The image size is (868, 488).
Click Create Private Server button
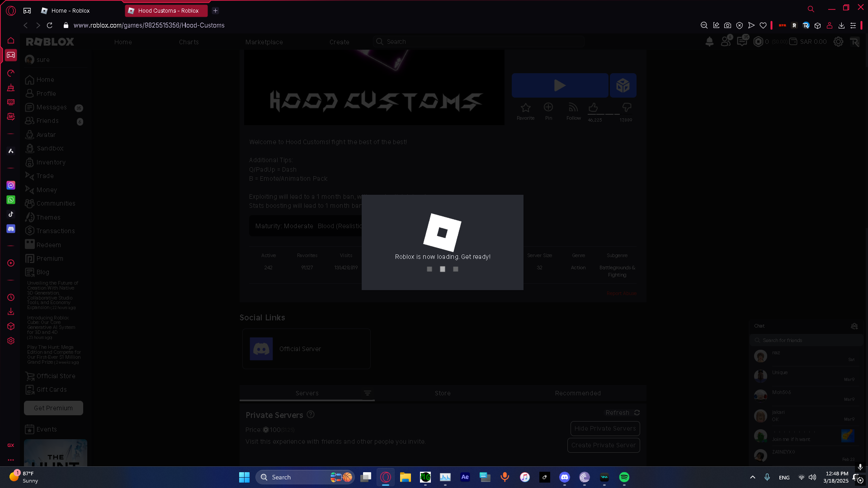coord(603,445)
